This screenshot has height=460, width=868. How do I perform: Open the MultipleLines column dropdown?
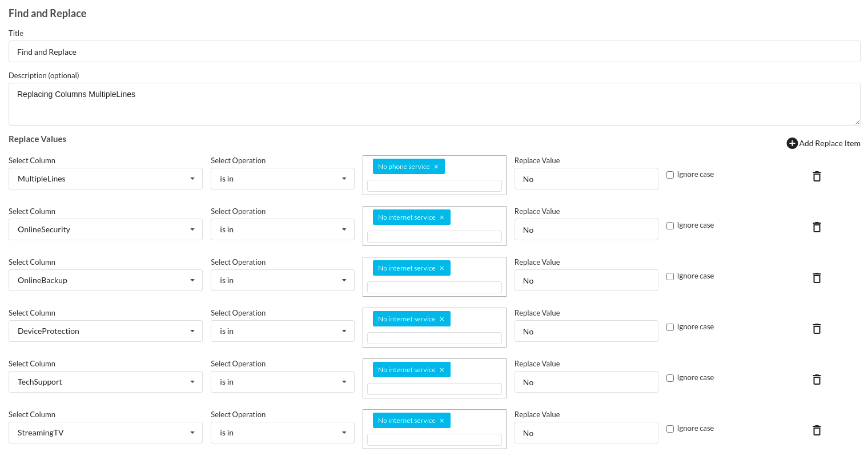point(106,179)
